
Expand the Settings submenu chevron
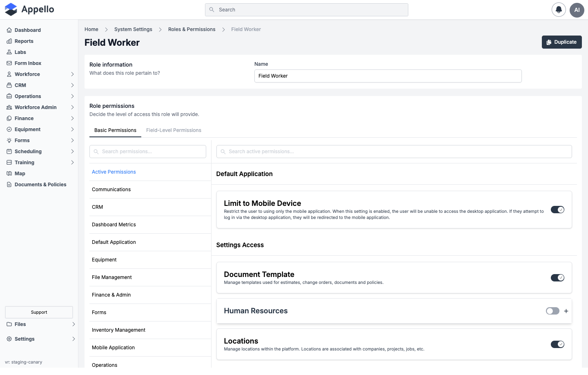click(x=73, y=339)
